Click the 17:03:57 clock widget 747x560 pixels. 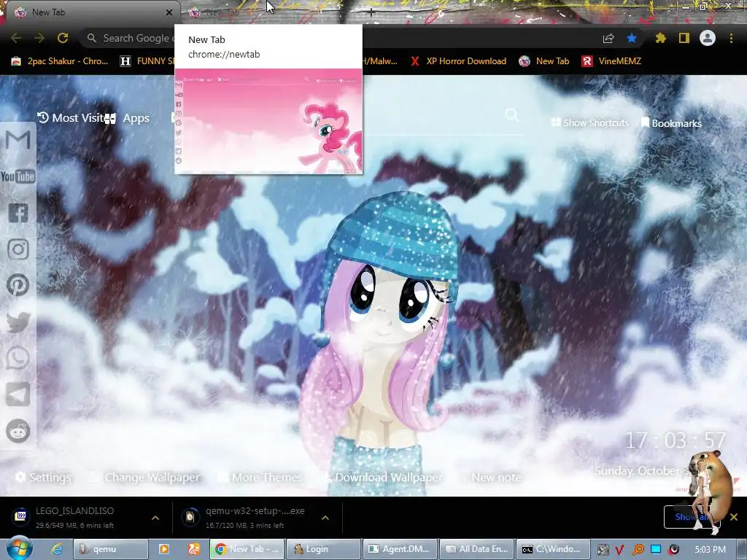coord(675,440)
